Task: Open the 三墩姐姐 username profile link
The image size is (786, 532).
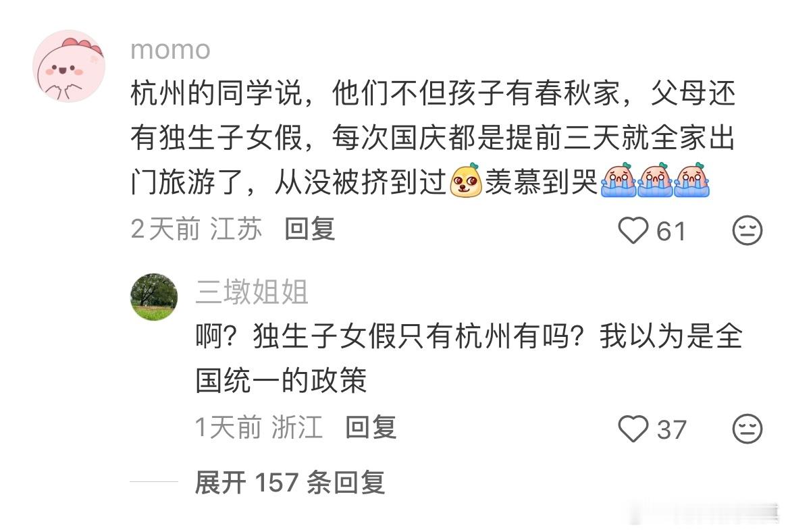Action: click(x=252, y=292)
